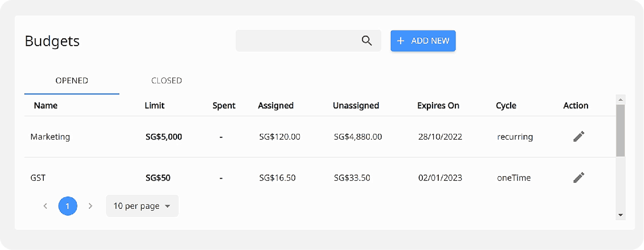Click the edit pencil icon for GST budget

(579, 177)
